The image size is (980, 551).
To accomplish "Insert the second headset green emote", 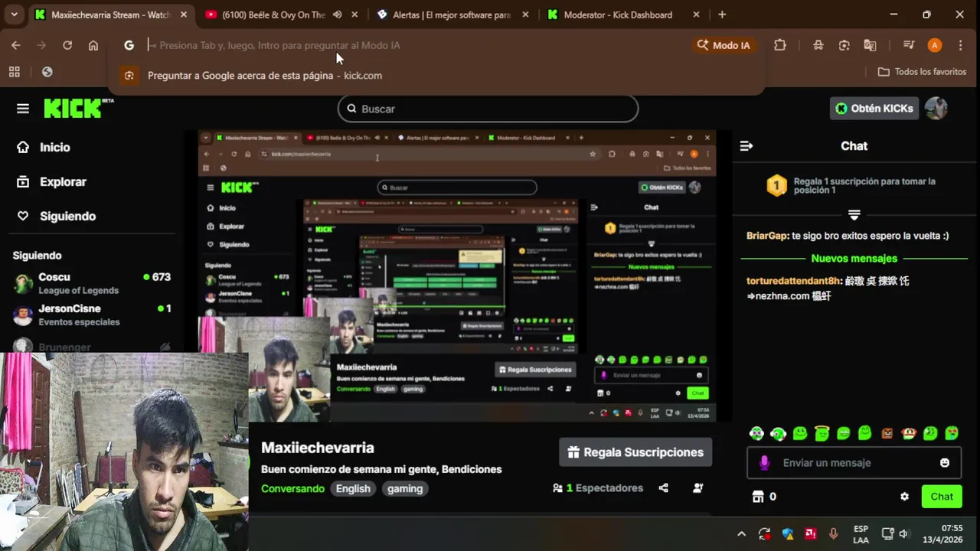I will point(779,434).
